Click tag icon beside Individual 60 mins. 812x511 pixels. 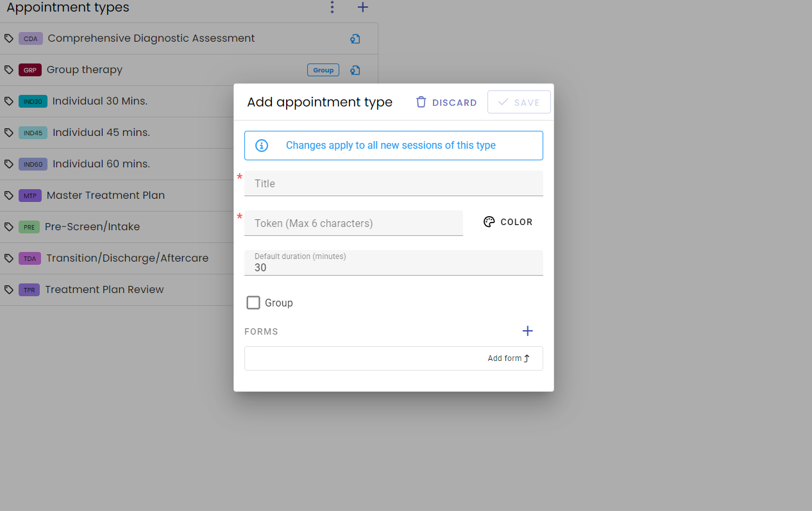(9, 164)
